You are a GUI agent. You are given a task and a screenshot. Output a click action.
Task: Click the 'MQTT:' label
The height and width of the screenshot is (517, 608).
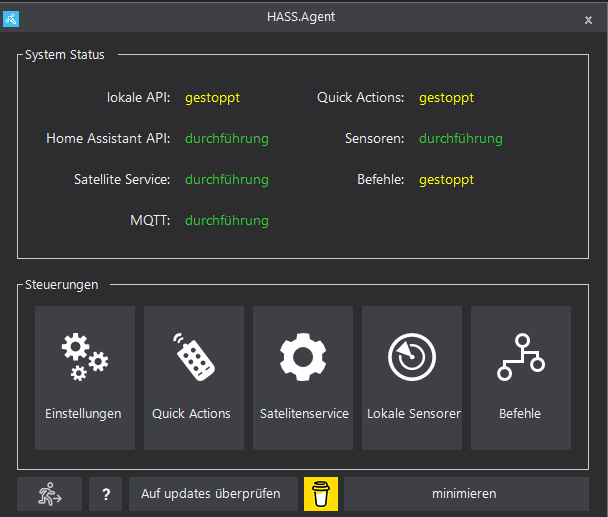(x=150, y=220)
